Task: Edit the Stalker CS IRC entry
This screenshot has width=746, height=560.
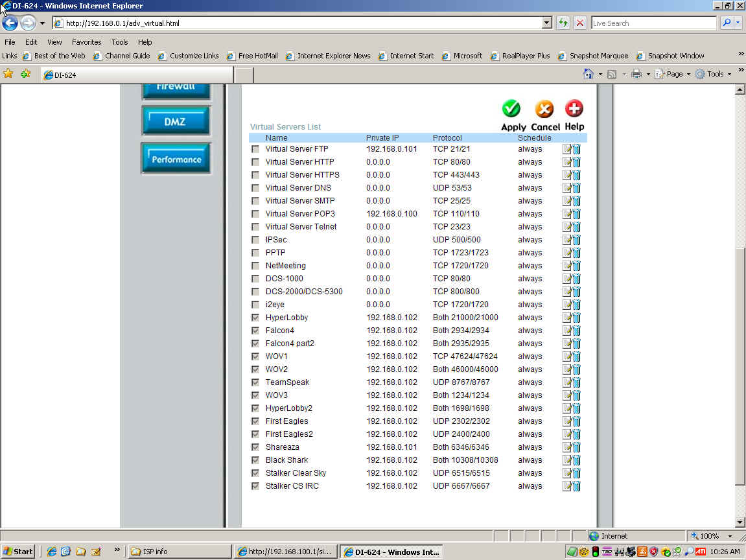Action: [566, 485]
